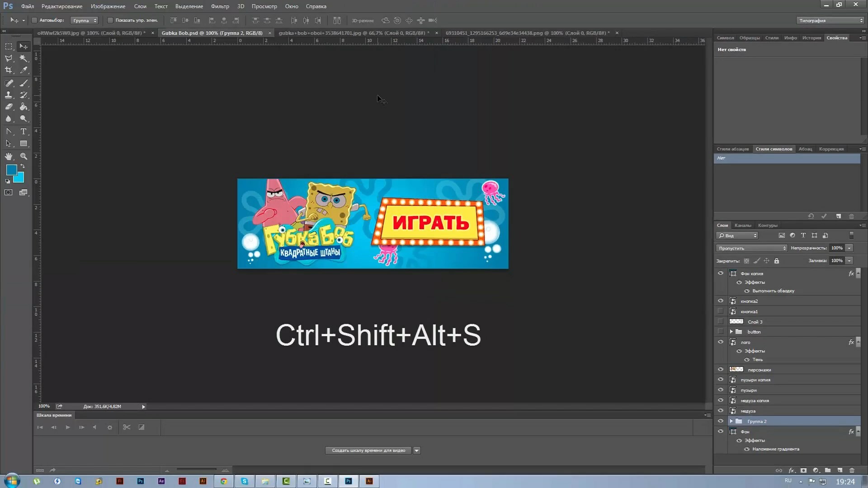Select the Rectangular Marquee tool

pos(9,47)
